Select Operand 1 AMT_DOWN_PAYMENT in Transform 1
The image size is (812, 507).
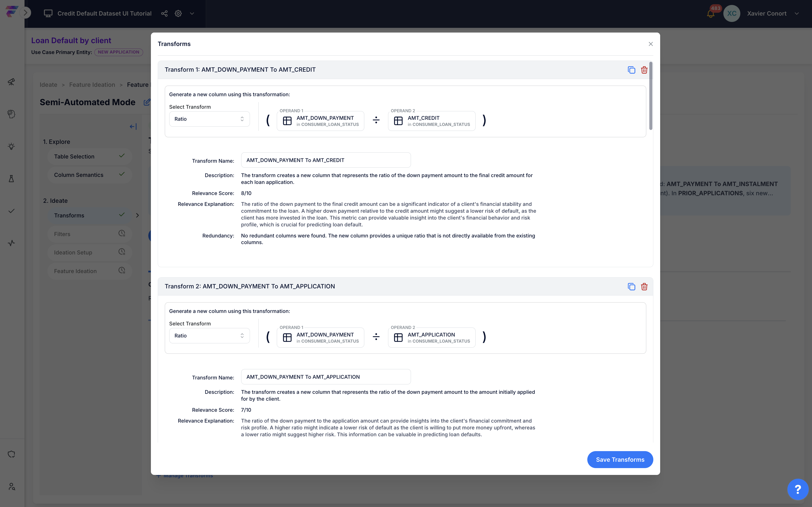point(320,121)
